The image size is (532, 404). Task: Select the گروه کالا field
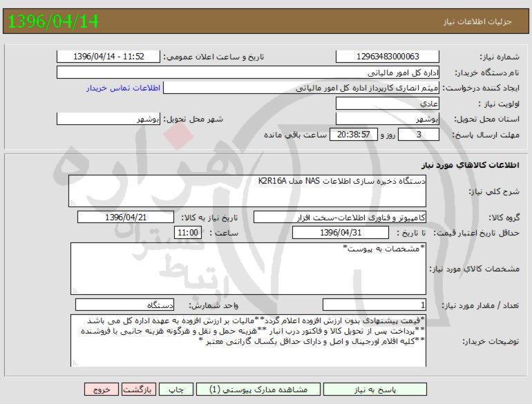click(340, 218)
